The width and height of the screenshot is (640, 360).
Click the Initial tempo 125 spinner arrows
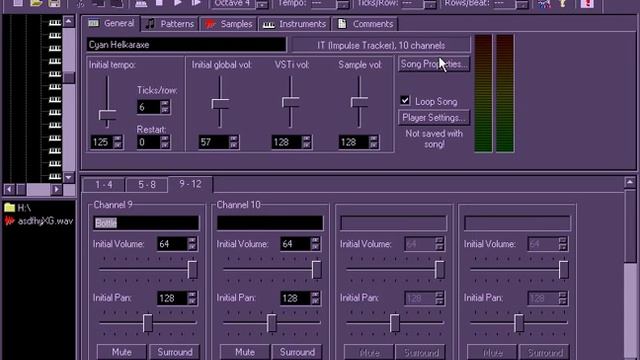[118, 142]
